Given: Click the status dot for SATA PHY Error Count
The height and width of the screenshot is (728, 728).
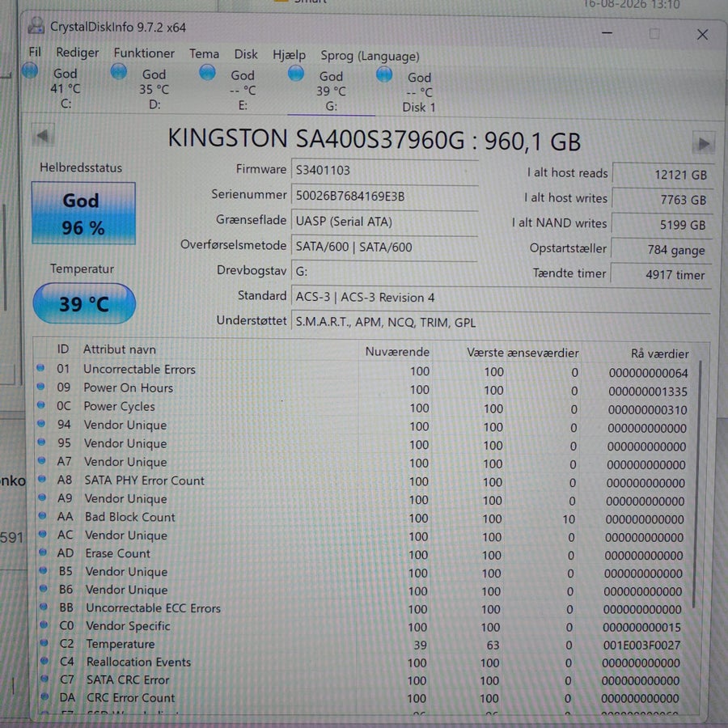Looking at the screenshot, I should (x=42, y=479).
